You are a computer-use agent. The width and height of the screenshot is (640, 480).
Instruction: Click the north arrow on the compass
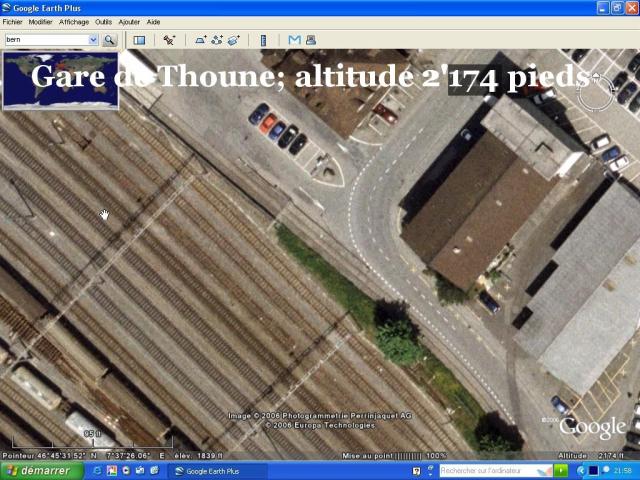coord(596,76)
